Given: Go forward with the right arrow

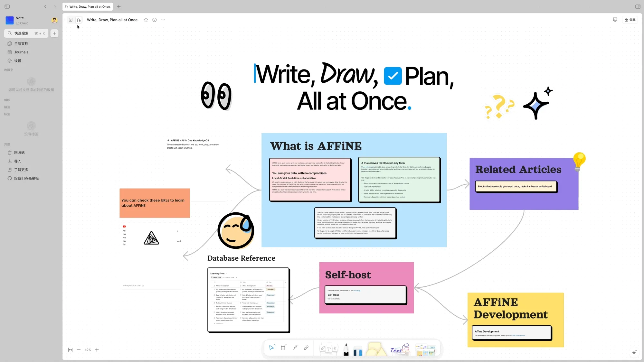Looking at the screenshot, I should click(x=55, y=6).
